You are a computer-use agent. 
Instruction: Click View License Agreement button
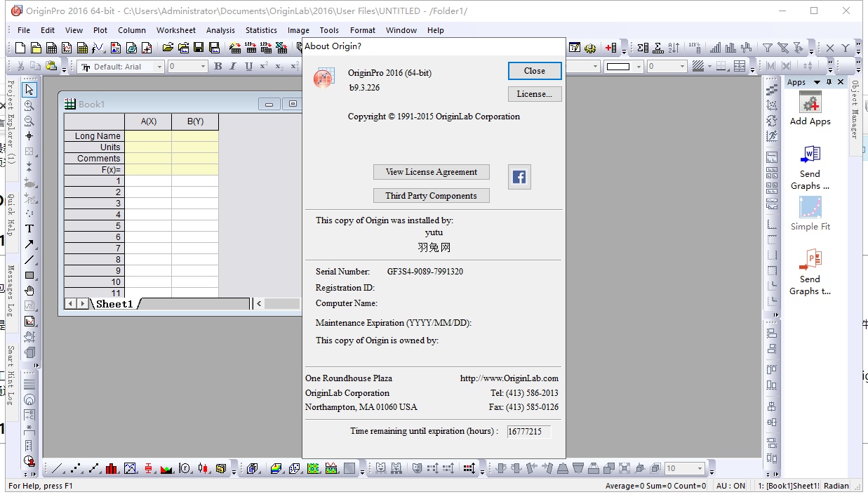tap(431, 172)
